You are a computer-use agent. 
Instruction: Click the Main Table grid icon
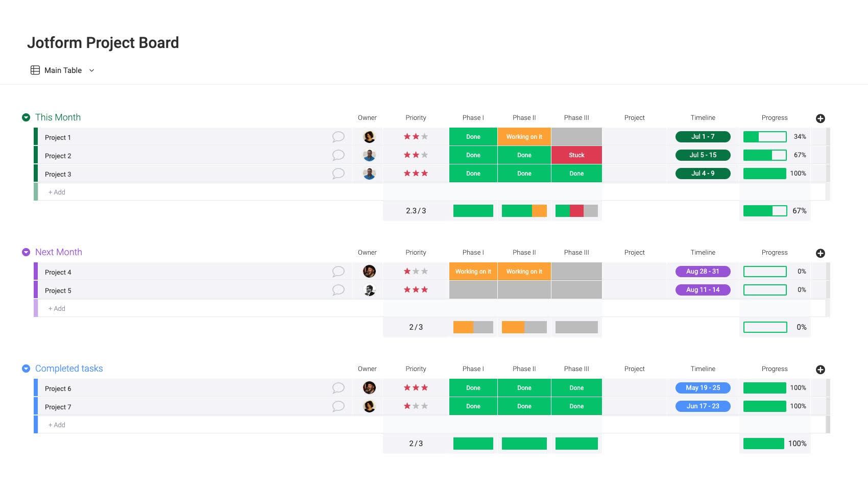pos(35,70)
